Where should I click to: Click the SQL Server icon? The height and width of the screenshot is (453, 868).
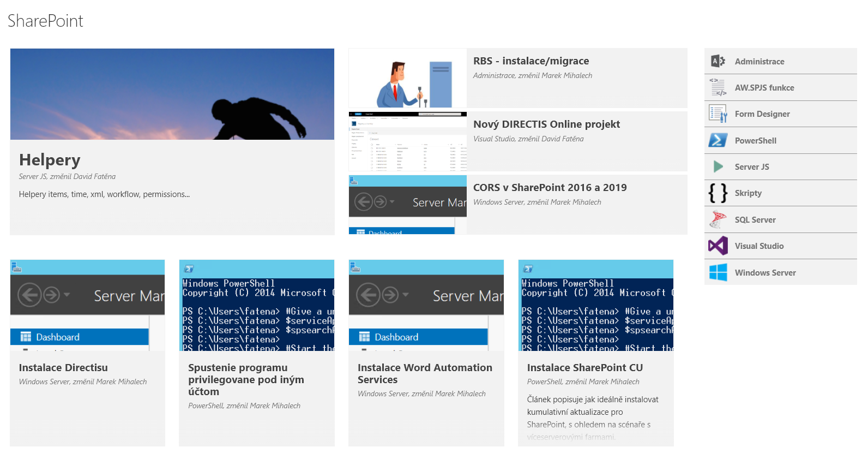[718, 219]
